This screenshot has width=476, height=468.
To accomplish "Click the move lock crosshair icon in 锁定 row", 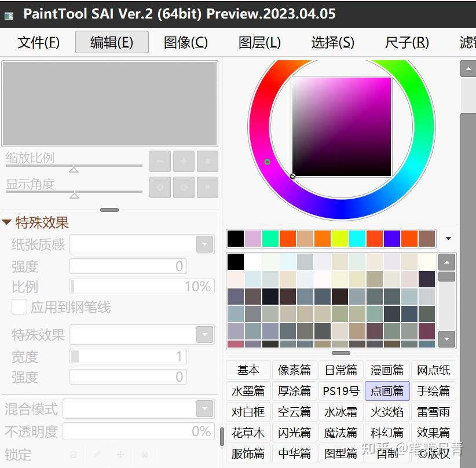I will [120, 455].
